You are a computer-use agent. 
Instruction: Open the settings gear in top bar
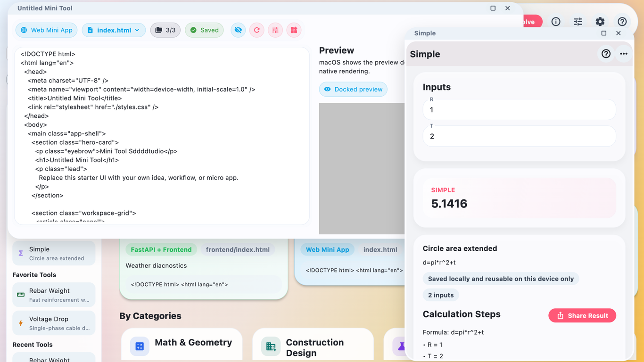(600, 22)
